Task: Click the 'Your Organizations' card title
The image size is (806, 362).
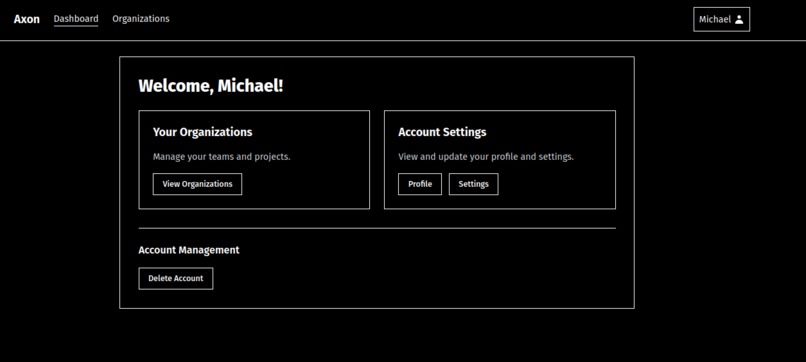Action: point(203,132)
